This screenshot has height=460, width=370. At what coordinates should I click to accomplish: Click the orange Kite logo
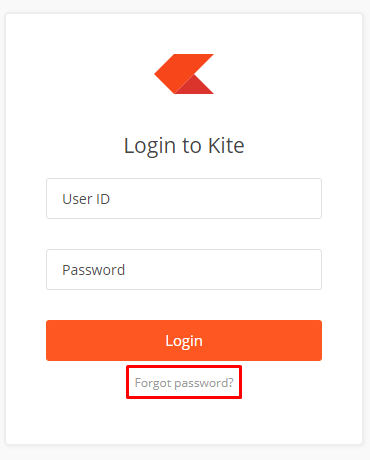pyautogui.click(x=184, y=74)
